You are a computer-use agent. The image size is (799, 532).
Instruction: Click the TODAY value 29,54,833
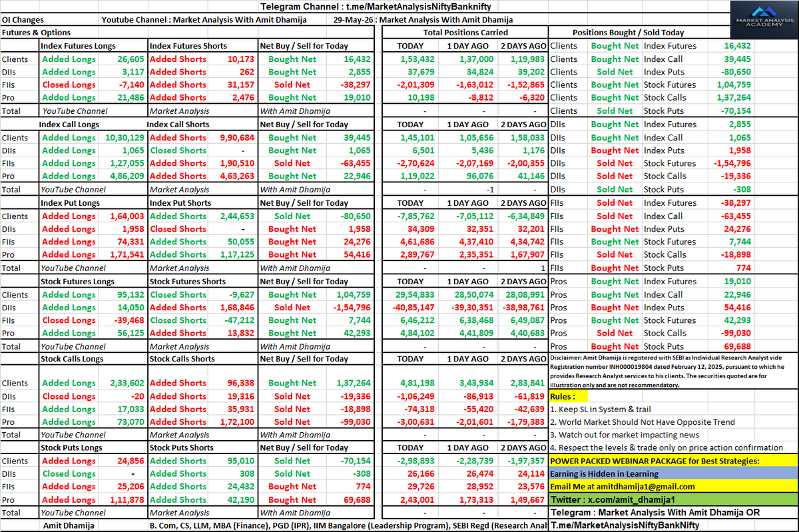coord(415,295)
